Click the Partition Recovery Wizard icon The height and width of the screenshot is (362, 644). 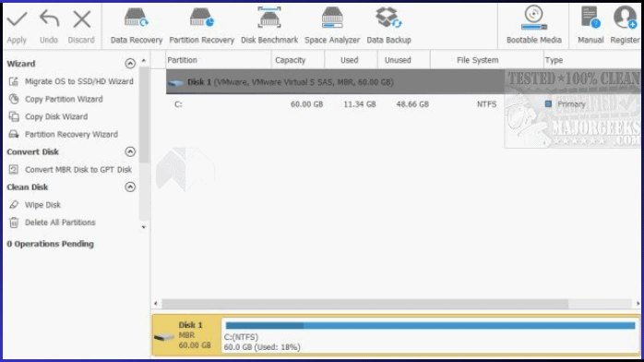point(14,134)
